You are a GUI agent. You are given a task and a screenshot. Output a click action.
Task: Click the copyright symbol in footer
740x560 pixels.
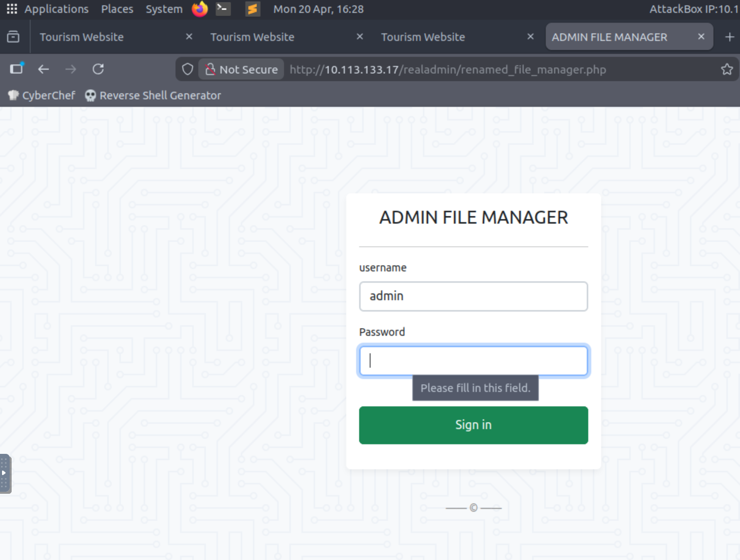pos(473,507)
